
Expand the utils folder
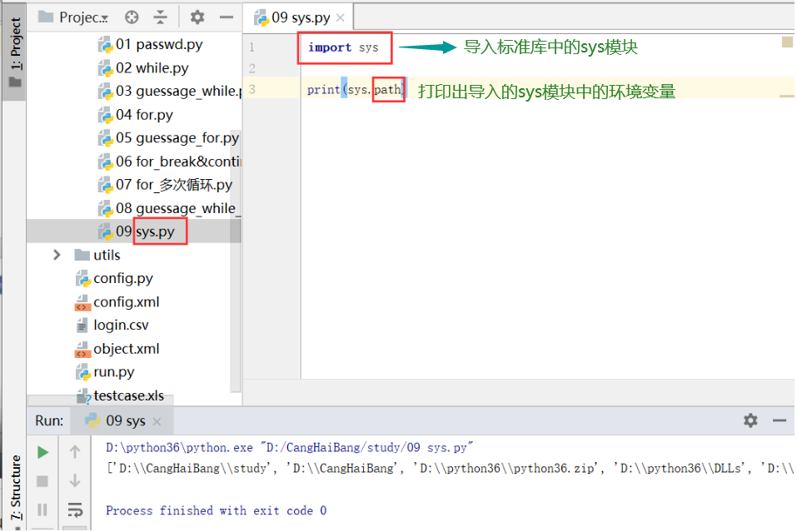coord(57,254)
